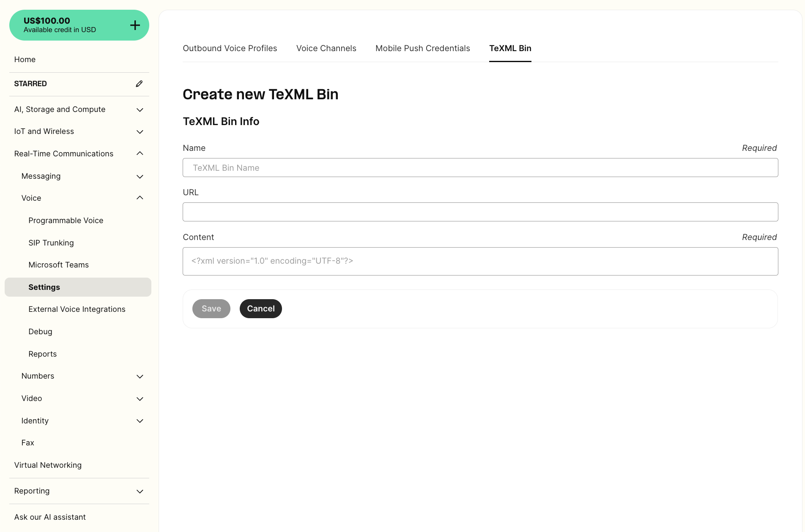Open Ask our AI assistant
The height and width of the screenshot is (532, 805).
coord(50,517)
